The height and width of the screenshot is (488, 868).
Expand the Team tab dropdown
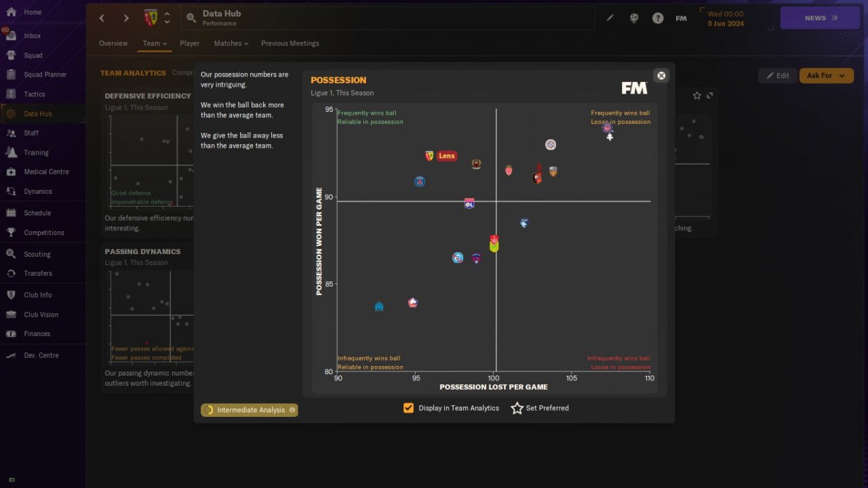coord(155,43)
